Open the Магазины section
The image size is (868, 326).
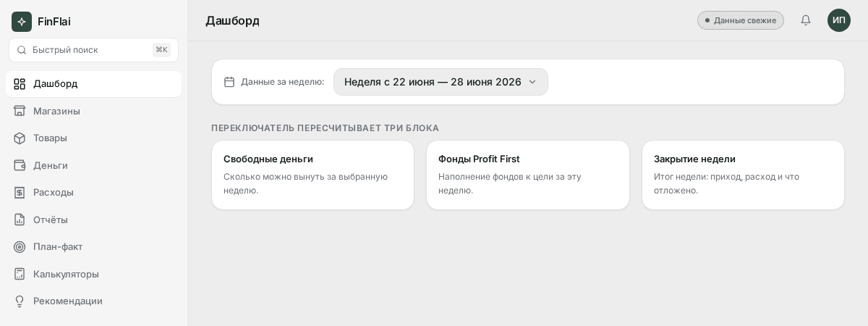point(93,111)
